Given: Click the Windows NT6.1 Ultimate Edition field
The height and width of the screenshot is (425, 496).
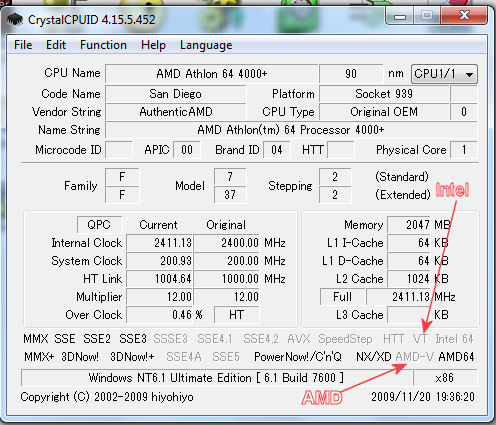Looking at the screenshot, I should 216,378.
